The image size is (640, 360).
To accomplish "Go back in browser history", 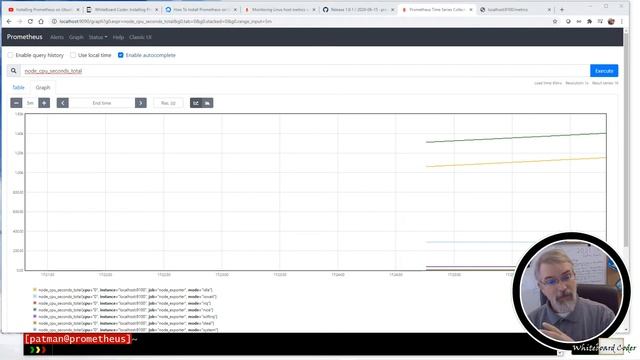I will coord(9,21).
